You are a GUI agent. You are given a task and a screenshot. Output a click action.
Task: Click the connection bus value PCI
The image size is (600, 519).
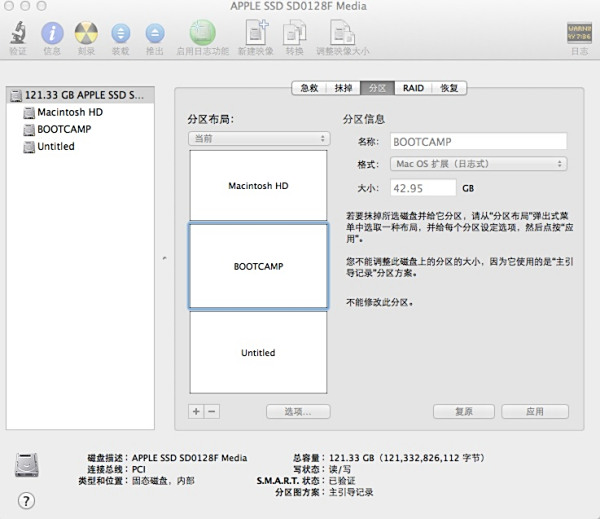(139, 469)
